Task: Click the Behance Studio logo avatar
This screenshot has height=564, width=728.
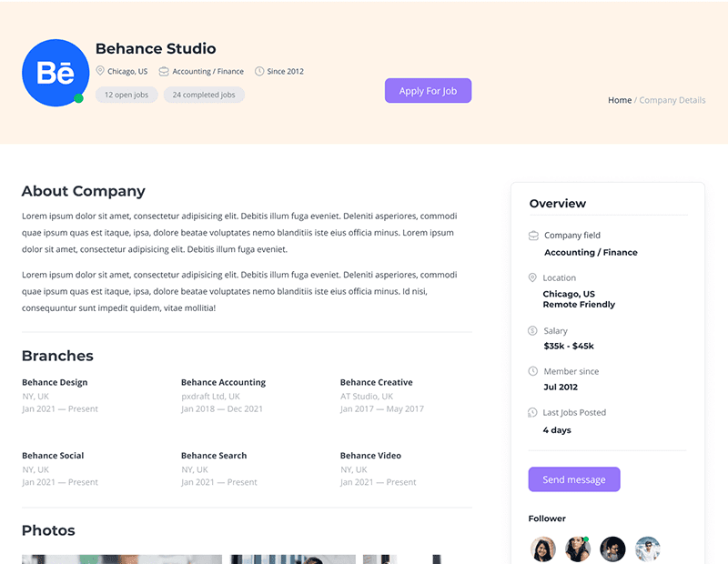Action: pos(56,73)
